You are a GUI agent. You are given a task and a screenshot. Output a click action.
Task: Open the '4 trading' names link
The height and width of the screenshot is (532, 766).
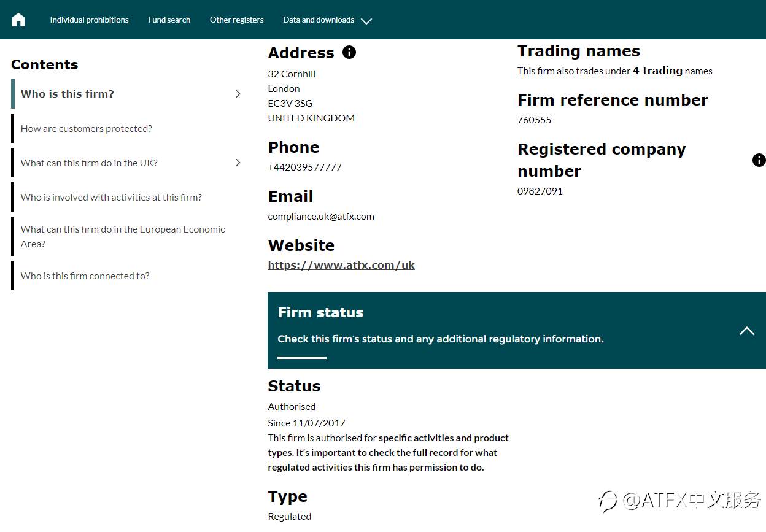click(x=657, y=71)
